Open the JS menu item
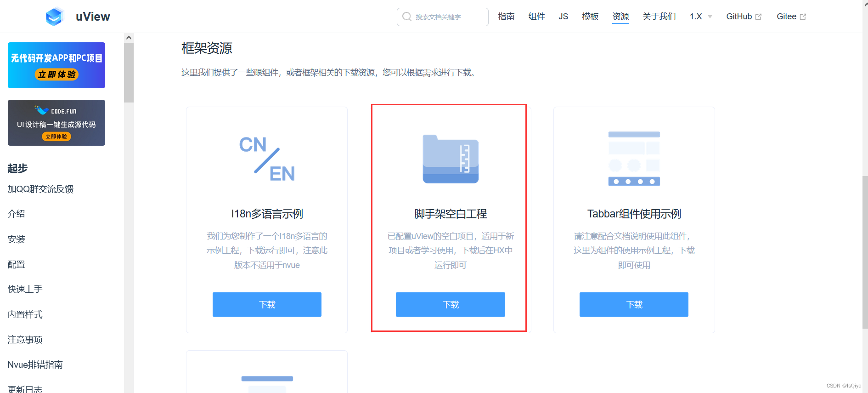The height and width of the screenshot is (393, 868). [x=564, y=17]
